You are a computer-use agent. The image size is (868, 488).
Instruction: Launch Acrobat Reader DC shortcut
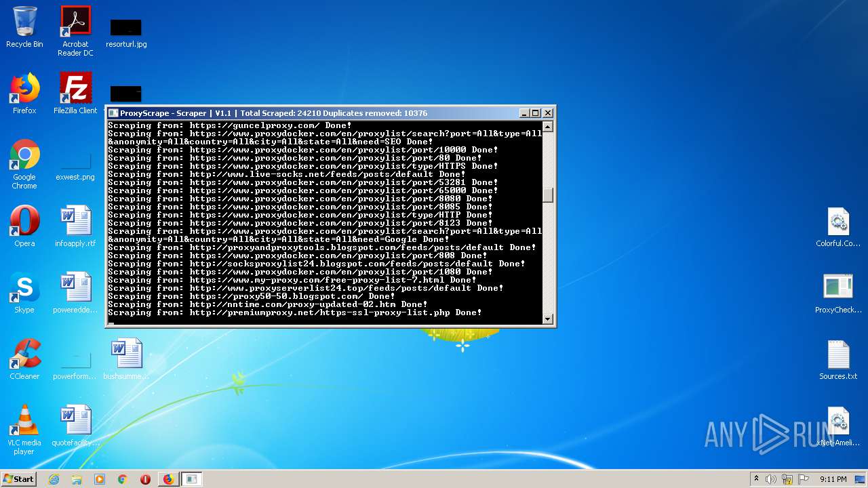75,31
